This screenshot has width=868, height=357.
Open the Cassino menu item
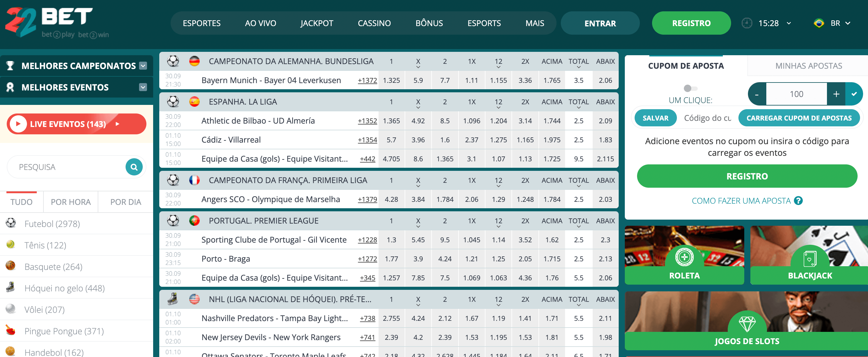374,23
